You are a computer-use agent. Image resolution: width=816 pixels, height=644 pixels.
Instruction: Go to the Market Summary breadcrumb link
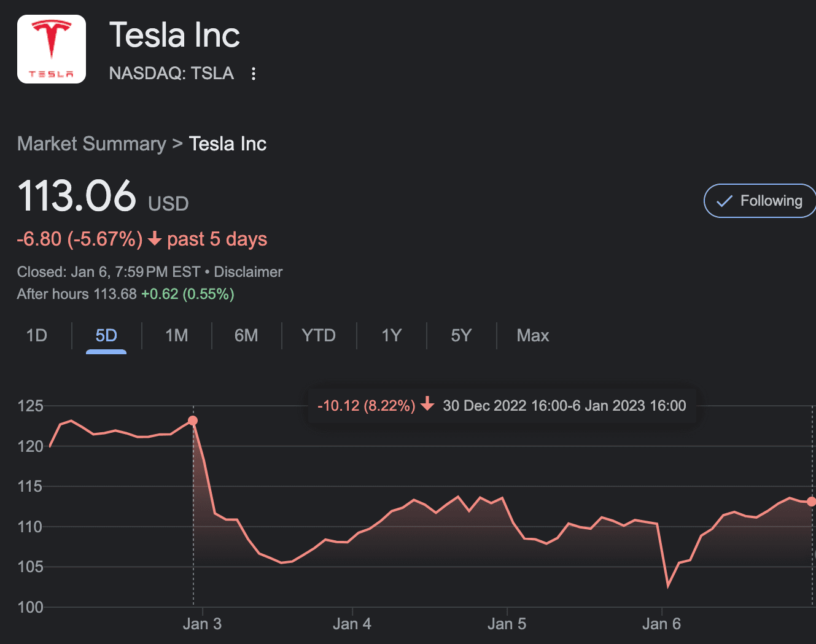(91, 144)
